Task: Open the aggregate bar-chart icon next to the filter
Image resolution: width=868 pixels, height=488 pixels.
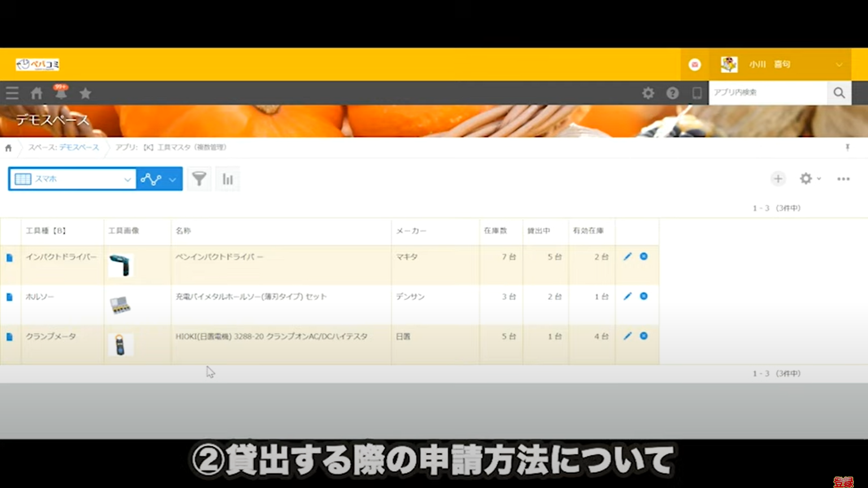Action: [x=227, y=178]
